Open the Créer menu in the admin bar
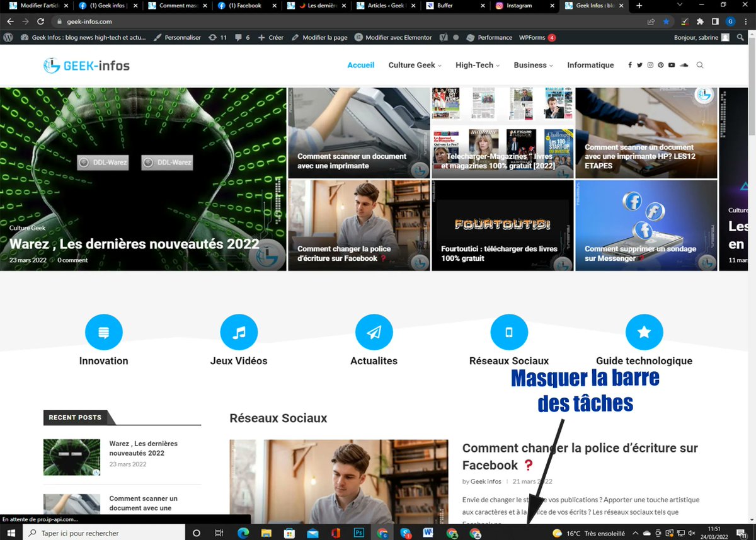 pos(271,37)
